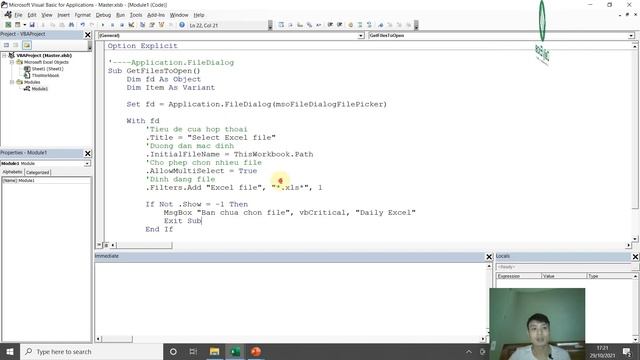The height and width of the screenshot is (360, 640).
Task: Close the Locals window
Action: coord(635,256)
